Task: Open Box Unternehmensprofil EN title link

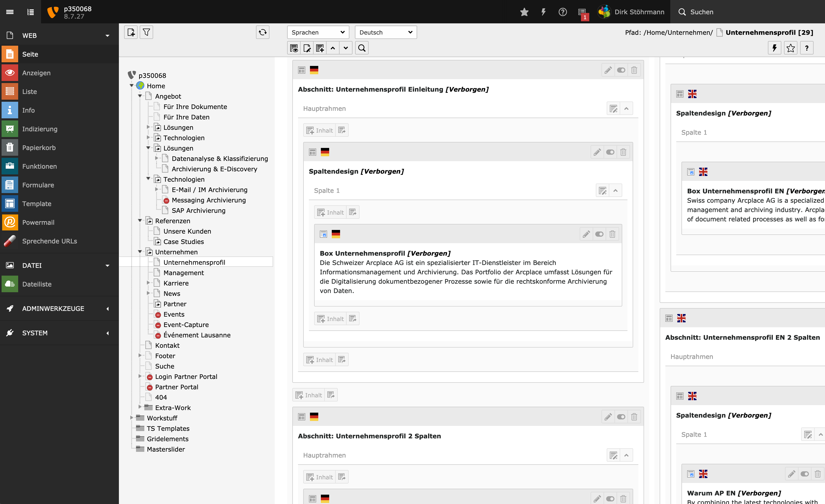Action: click(x=735, y=191)
